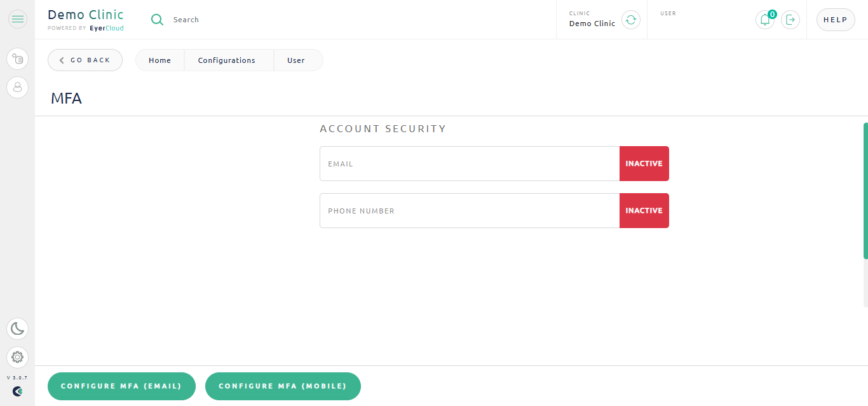The height and width of the screenshot is (406, 868).
Task: Go to Home breadcrumb
Action: [159, 60]
